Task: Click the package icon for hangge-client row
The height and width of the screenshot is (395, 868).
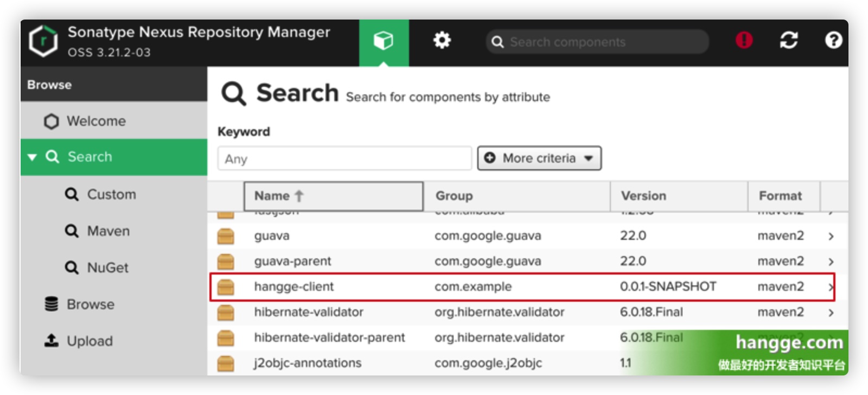Action: tap(226, 287)
